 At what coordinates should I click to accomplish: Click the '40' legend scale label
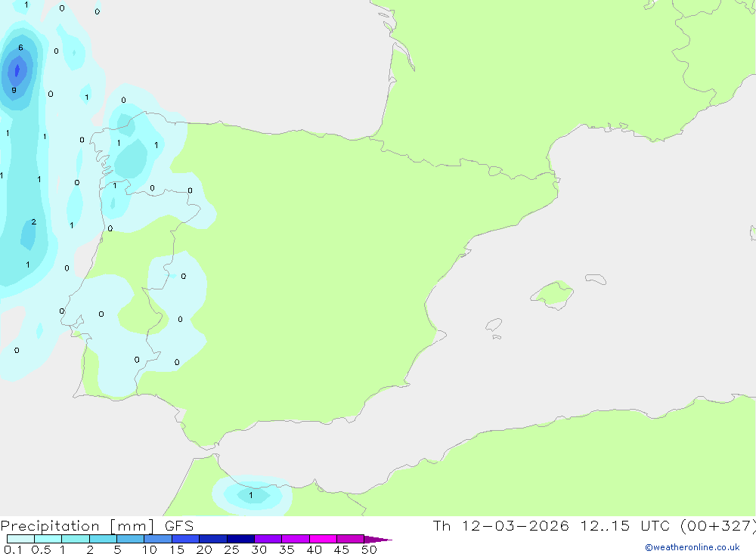(314, 549)
